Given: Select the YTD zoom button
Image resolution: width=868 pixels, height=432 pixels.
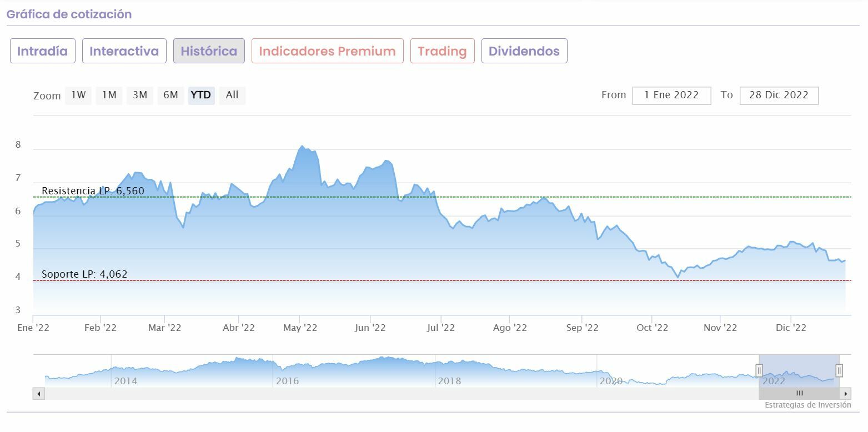Looking at the screenshot, I should [201, 95].
